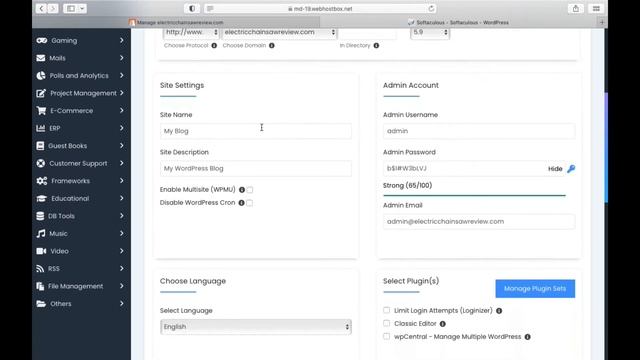Open the Select Language dropdown
Image resolution: width=640 pixels, height=360 pixels.
[256, 327]
